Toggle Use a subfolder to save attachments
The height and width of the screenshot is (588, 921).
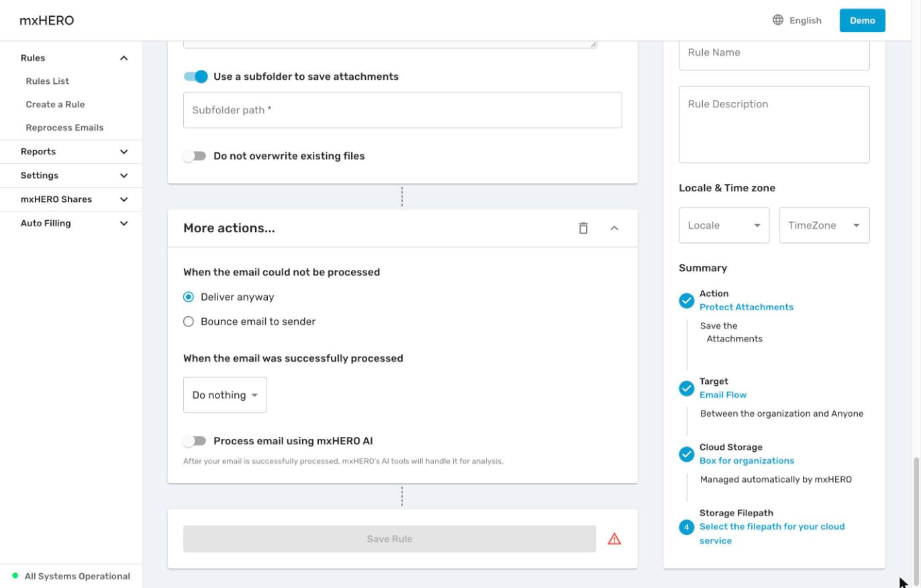(x=196, y=77)
